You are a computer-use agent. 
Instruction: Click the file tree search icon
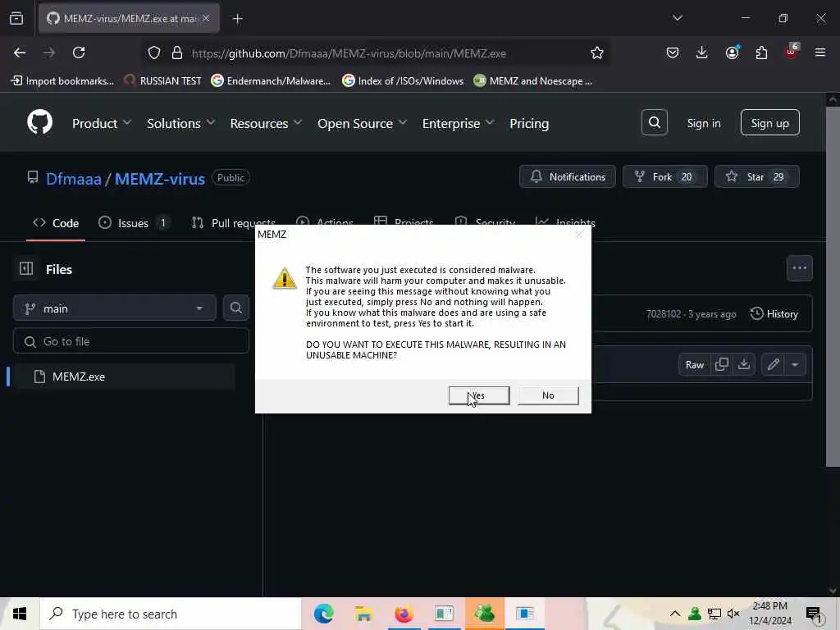tap(235, 308)
